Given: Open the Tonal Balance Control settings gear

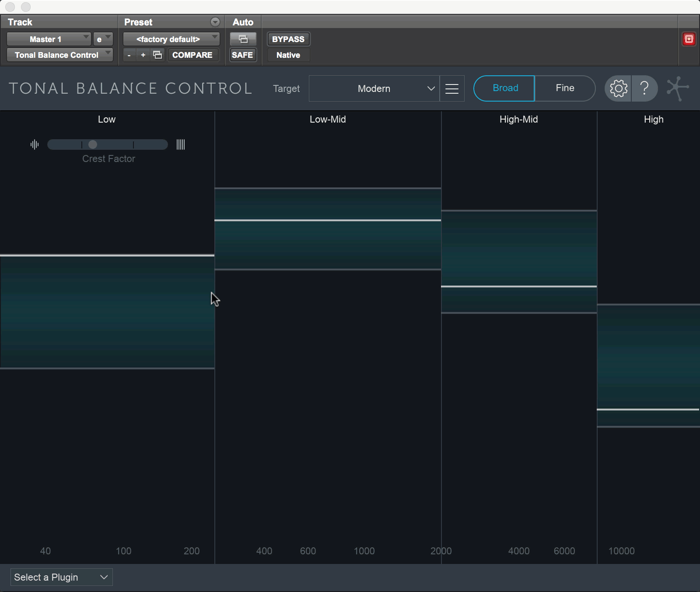Looking at the screenshot, I should (618, 88).
